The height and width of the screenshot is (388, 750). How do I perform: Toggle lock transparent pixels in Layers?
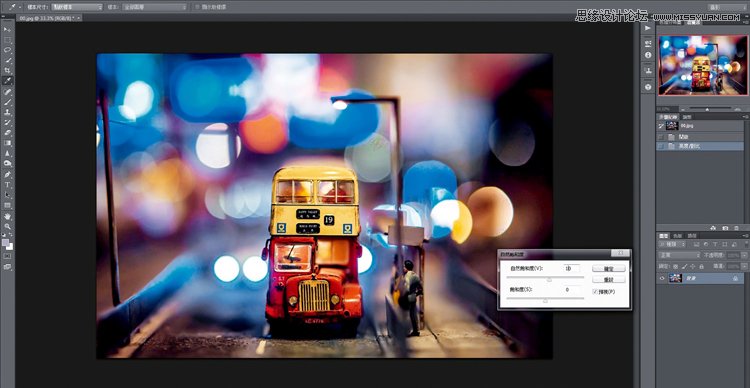tap(675, 266)
